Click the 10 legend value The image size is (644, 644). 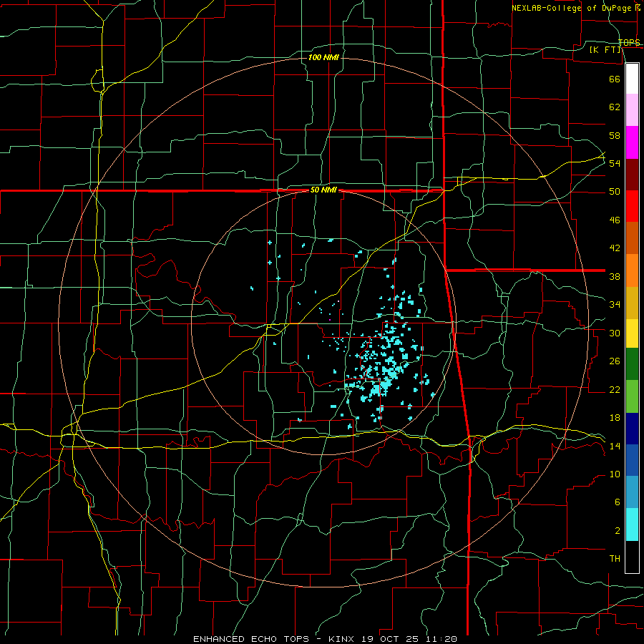click(x=615, y=474)
